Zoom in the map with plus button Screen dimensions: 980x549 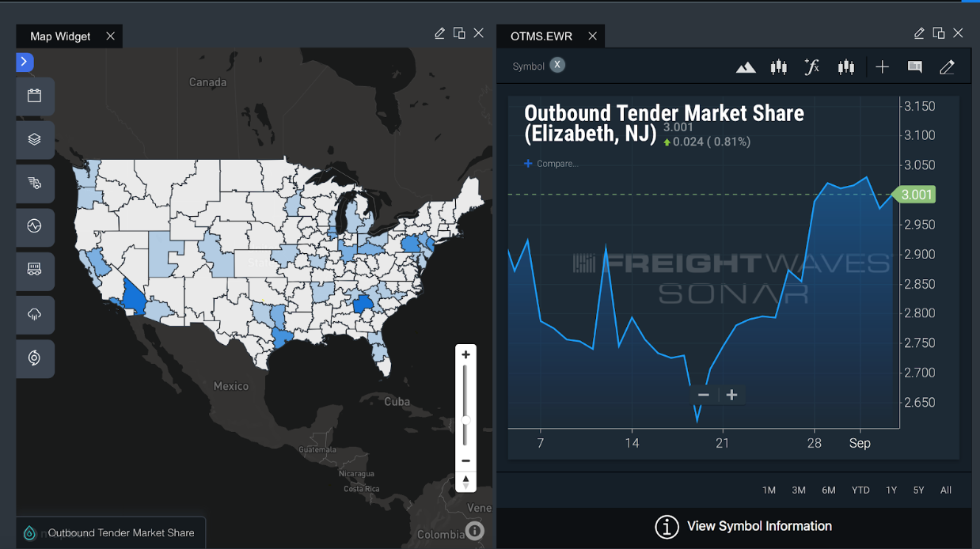(x=466, y=354)
